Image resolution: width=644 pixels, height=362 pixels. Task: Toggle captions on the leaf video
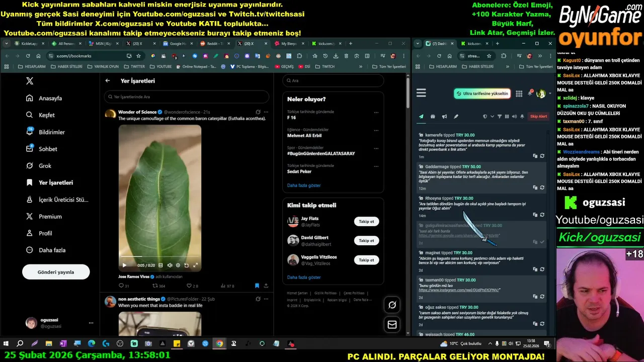click(160, 265)
